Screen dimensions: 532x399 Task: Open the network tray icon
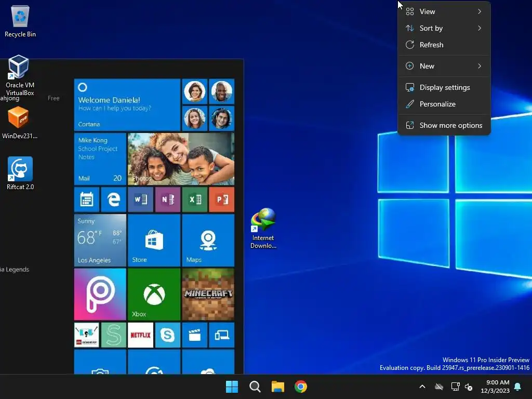pyautogui.click(x=455, y=387)
